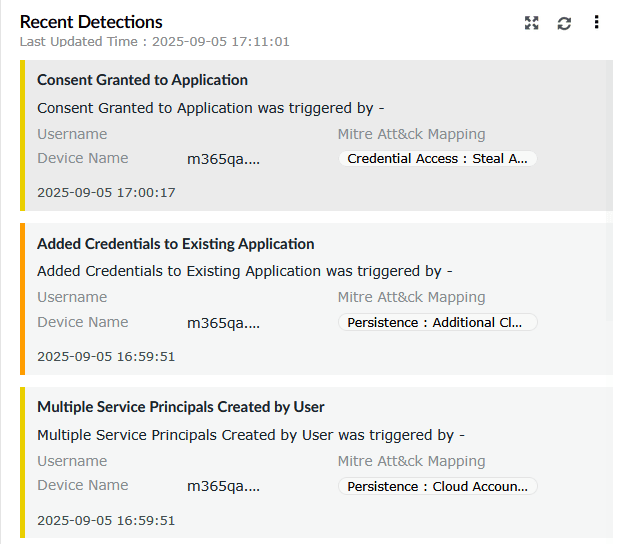Click the 17:00:17 timestamp on first detection
The width and height of the screenshot is (623, 544).
106,192
